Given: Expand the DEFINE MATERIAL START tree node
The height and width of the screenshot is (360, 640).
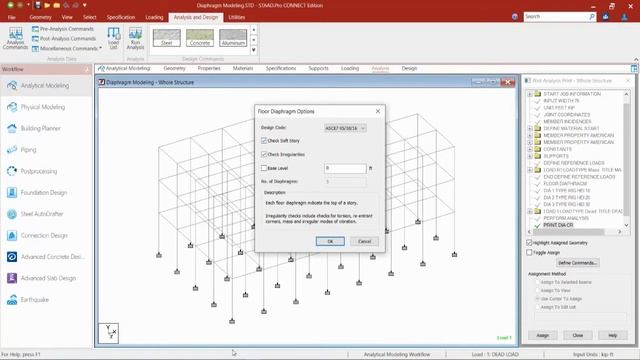Looking at the screenshot, I should pos(530,128).
